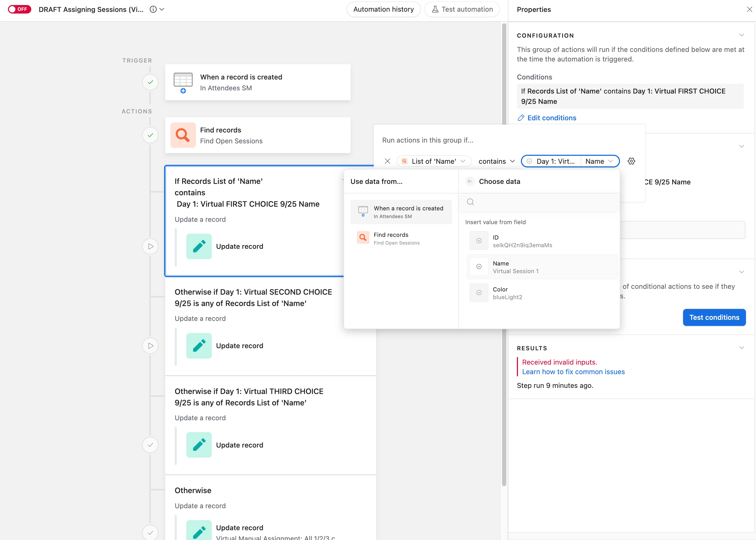Toggle the automation OFF switch on
This screenshot has height=540, width=756.
click(19, 9)
